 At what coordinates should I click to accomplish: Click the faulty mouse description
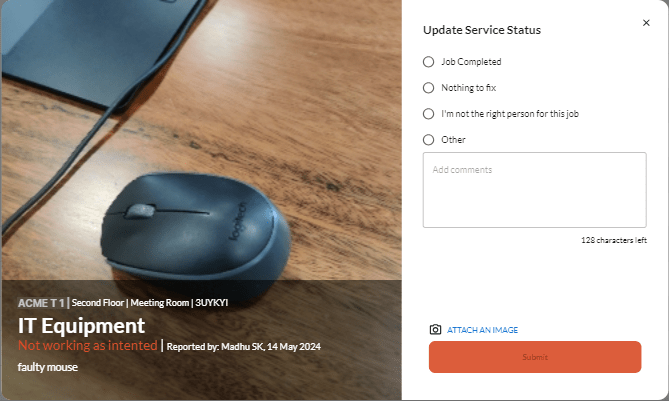(x=47, y=367)
